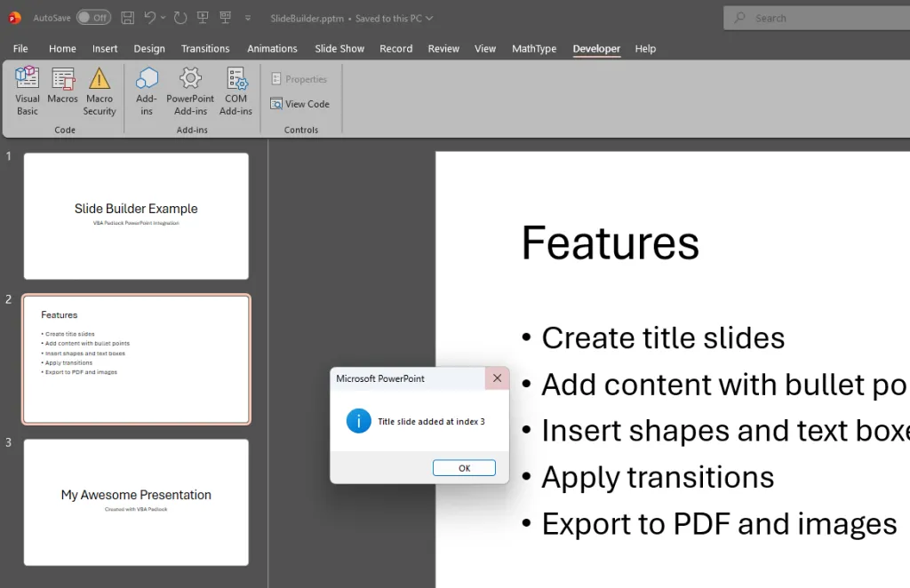Dismiss the dialog with its close button
The height and width of the screenshot is (588, 910).
click(497, 377)
